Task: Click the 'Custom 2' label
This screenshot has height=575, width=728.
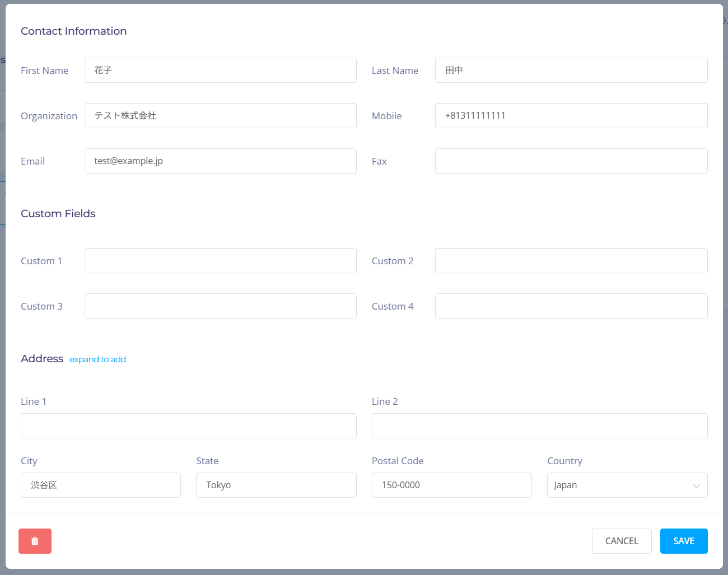Action: 393,261
